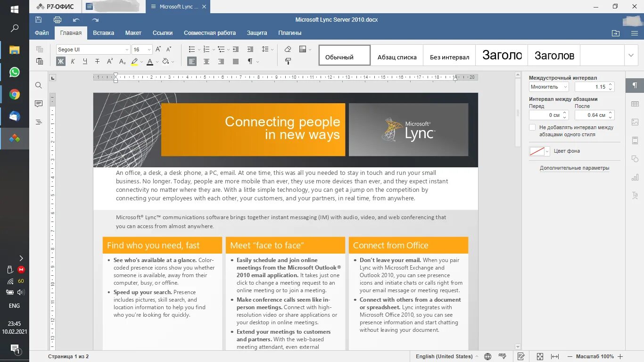The height and width of the screenshot is (362, 644).
Task: Switch to the Совместная работа tab
Action: pos(210,33)
